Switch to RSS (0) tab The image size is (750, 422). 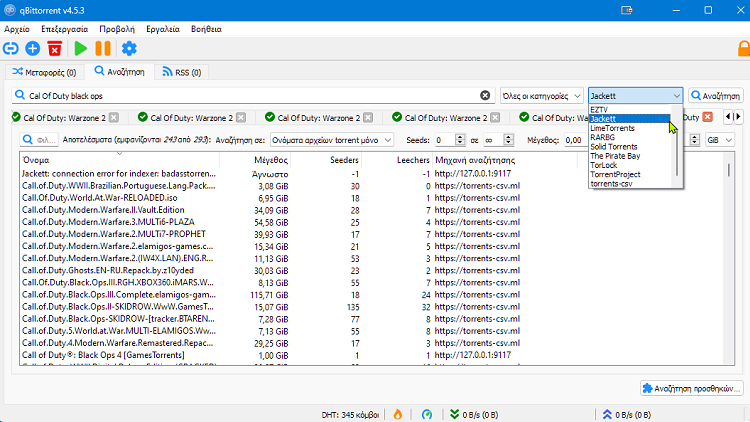(x=182, y=72)
